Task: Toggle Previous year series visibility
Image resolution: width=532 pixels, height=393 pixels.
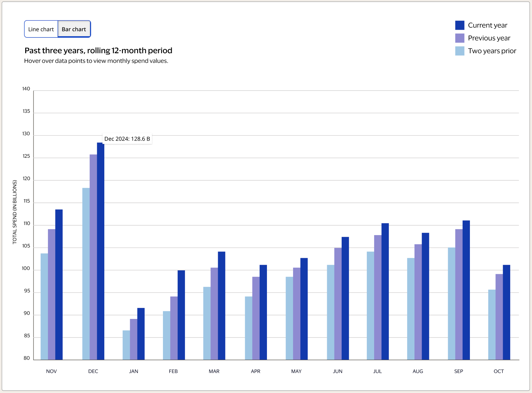Action: (460, 38)
